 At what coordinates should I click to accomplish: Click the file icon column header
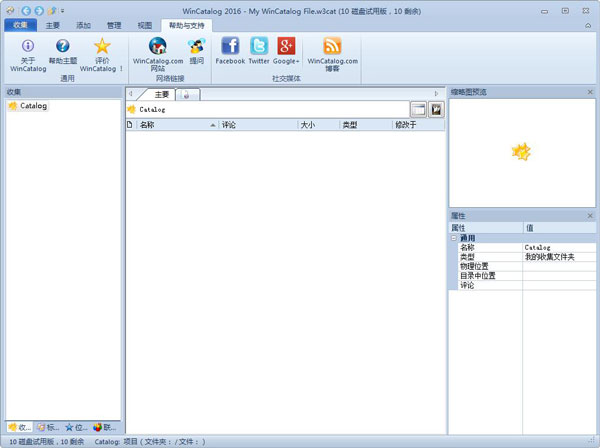130,125
